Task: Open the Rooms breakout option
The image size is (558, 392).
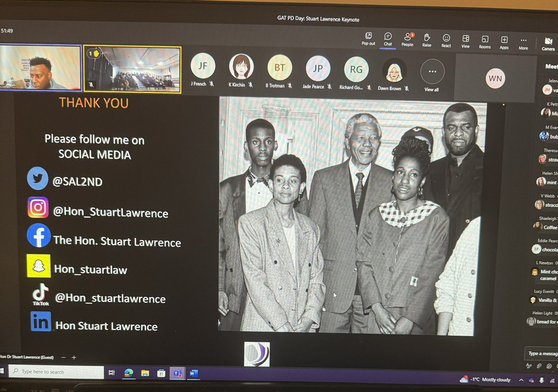Action: (x=485, y=41)
